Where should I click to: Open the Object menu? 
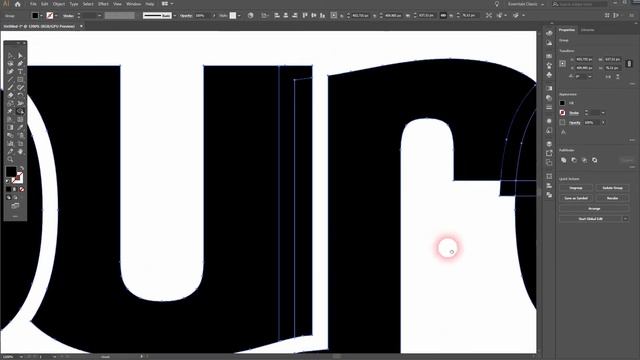pos(59,4)
